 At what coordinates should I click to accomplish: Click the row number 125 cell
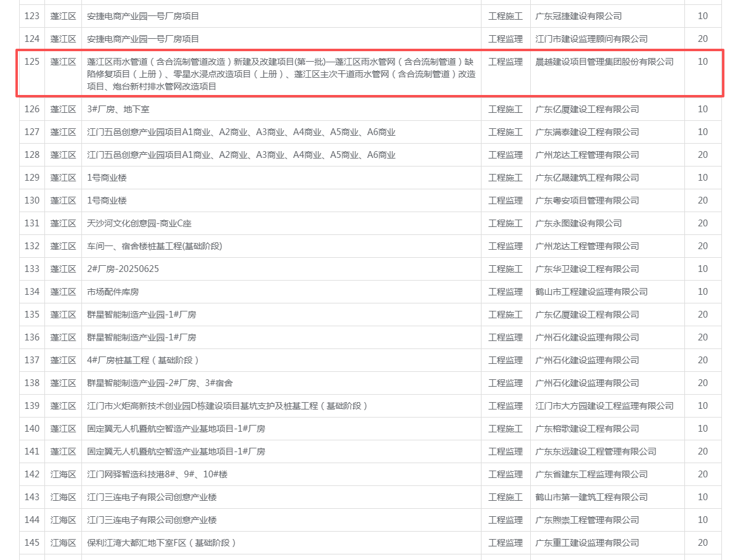click(x=32, y=62)
